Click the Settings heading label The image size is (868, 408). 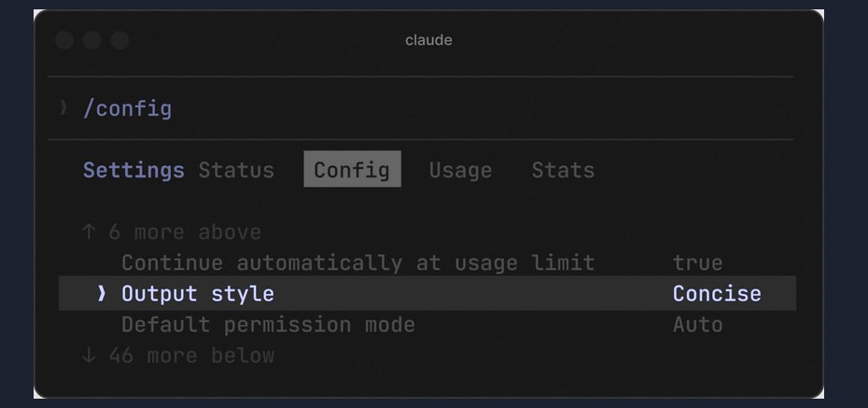pos(134,170)
